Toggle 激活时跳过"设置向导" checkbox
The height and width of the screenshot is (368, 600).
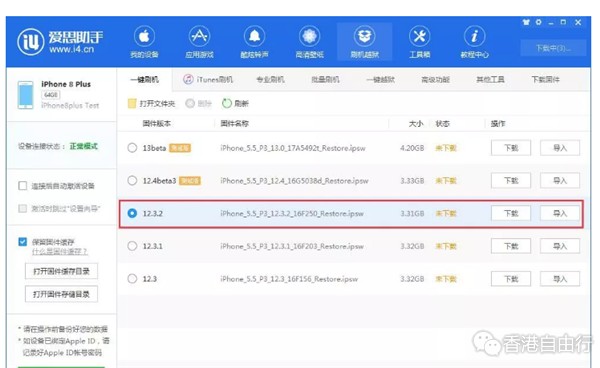tap(23, 208)
